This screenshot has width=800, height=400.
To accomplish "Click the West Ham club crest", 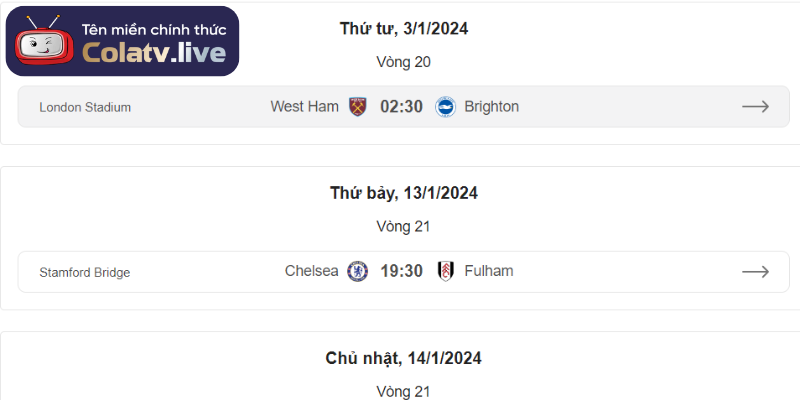I will click(x=358, y=107).
